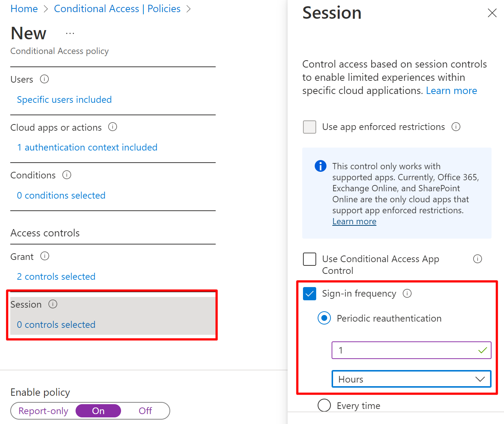The width and height of the screenshot is (504, 424).
Task: Click info icon beside Cloud apps or actions
Action: 113,127
